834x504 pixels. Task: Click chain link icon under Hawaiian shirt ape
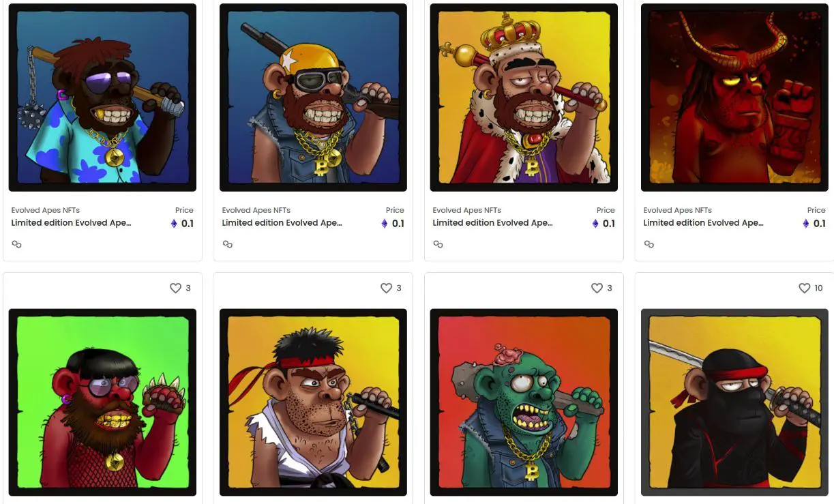click(x=17, y=244)
